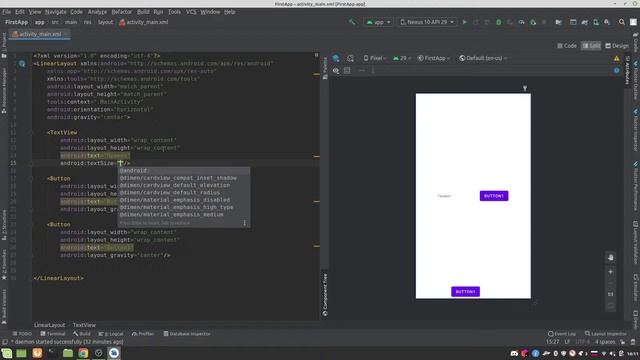
Task: Open the SDK Manager icon in toolbar
Action: 607,22
